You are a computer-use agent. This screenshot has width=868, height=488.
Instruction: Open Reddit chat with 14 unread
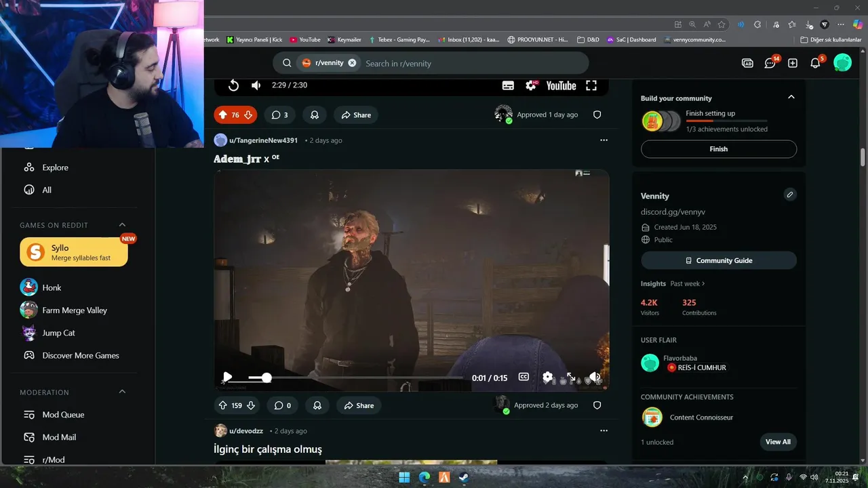[x=770, y=63]
